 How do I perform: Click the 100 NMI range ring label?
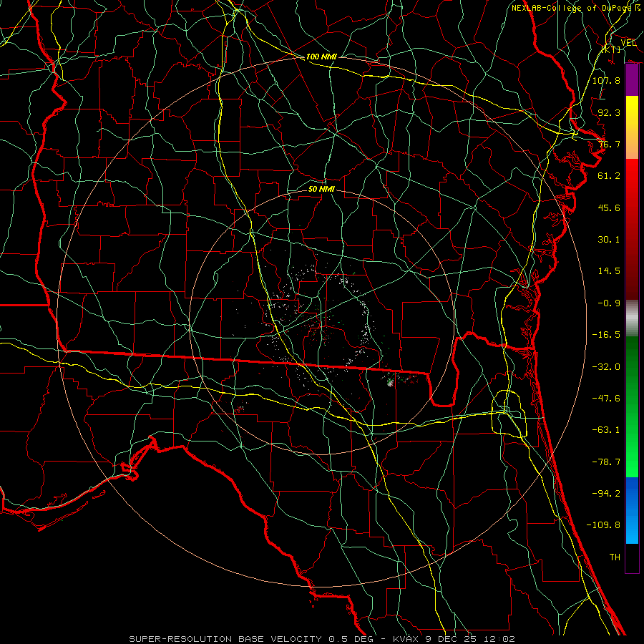(x=321, y=57)
